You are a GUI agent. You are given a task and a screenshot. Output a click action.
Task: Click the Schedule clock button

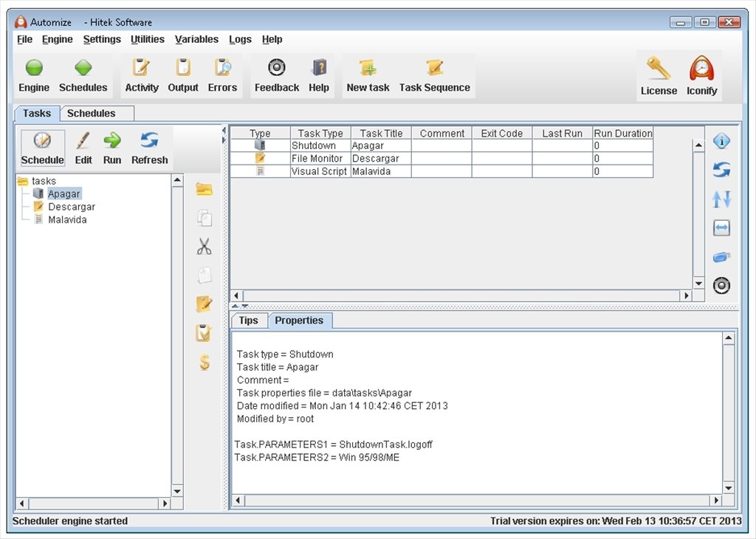coord(42,148)
